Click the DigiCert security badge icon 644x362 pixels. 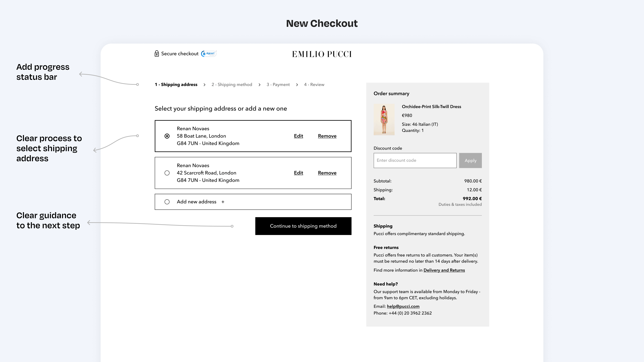click(x=208, y=53)
